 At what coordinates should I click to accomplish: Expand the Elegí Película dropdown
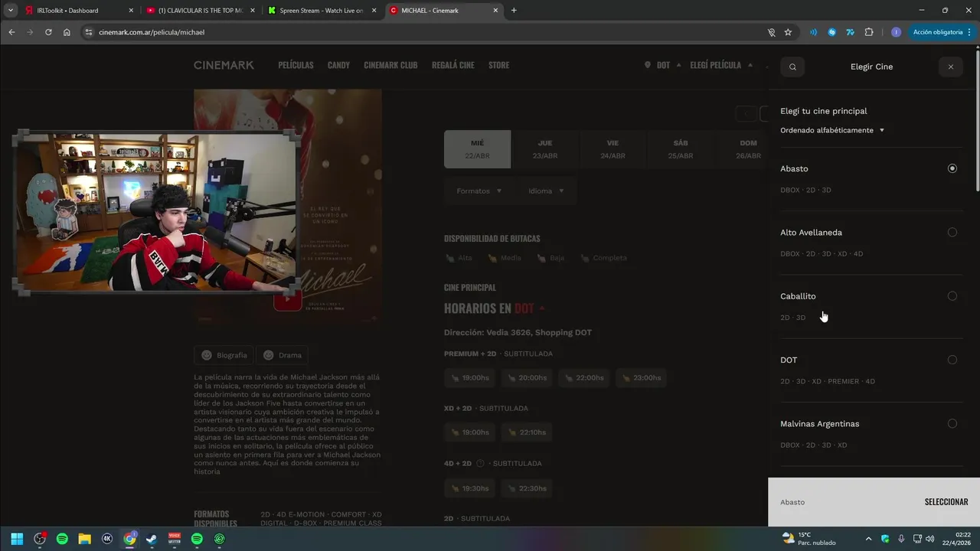[721, 65]
